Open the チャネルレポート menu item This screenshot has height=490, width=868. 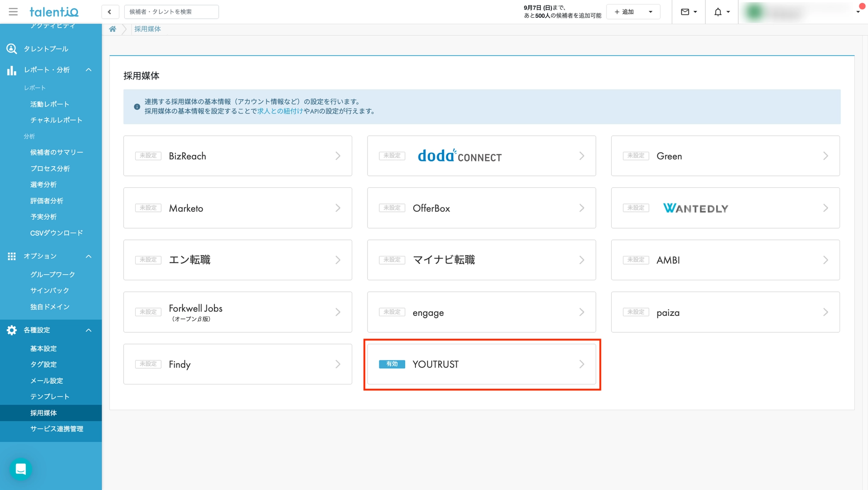(x=56, y=120)
